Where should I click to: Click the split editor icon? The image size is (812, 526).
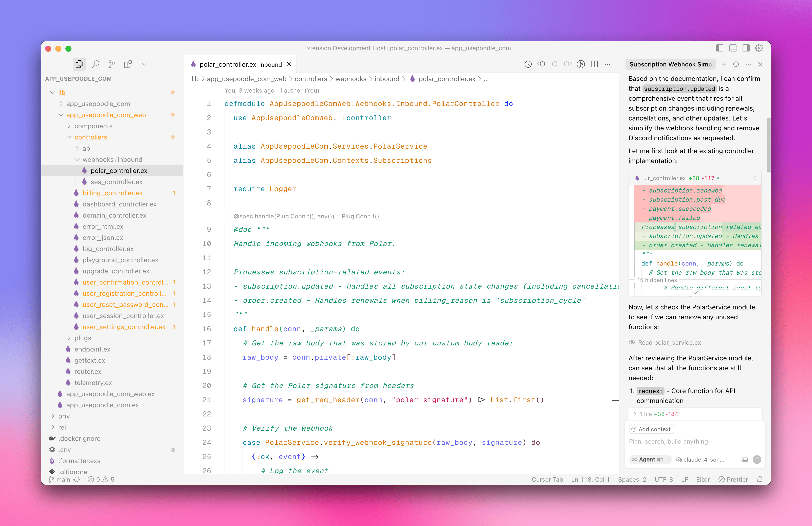pos(594,64)
